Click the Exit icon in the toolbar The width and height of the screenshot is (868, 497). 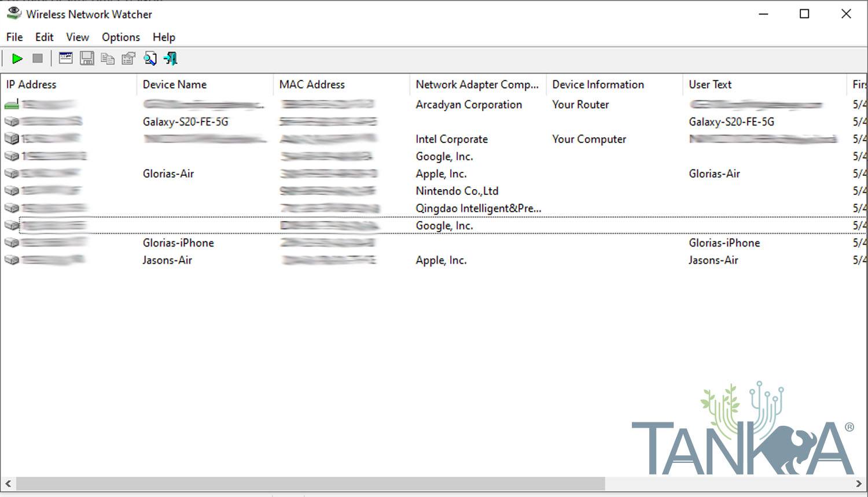coord(171,58)
